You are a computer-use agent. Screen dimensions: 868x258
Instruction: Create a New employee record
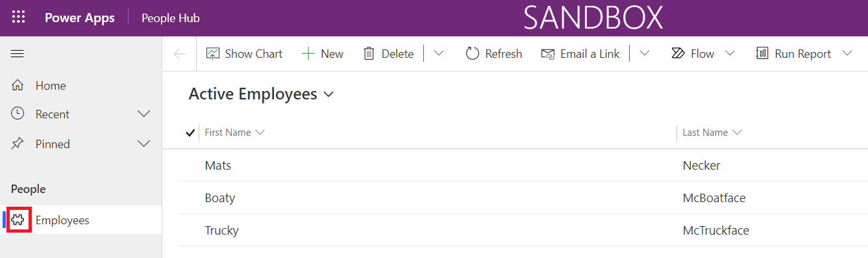(323, 54)
